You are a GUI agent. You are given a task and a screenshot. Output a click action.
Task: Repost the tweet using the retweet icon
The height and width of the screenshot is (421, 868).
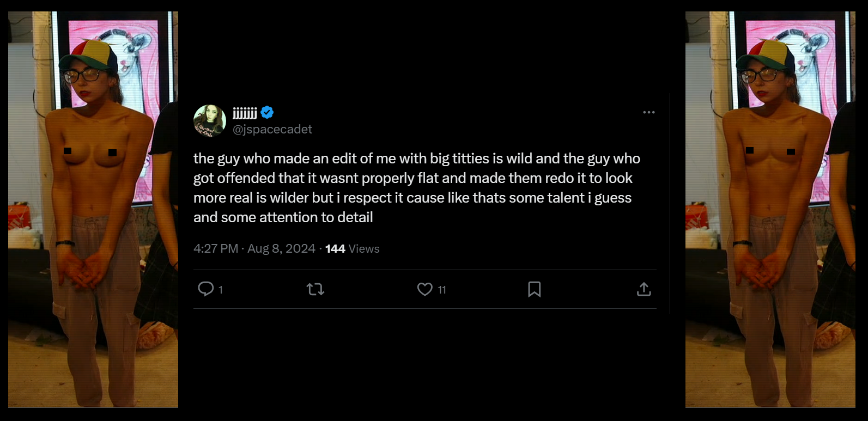[315, 289]
